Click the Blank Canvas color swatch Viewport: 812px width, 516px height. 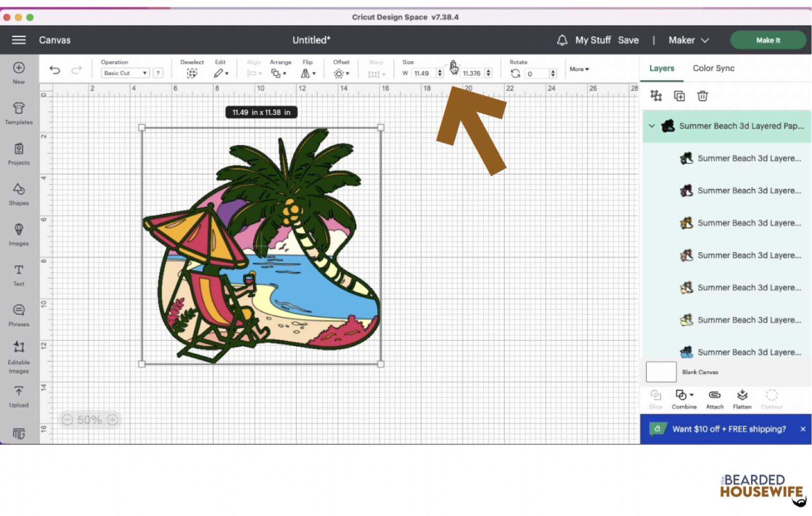click(x=661, y=372)
